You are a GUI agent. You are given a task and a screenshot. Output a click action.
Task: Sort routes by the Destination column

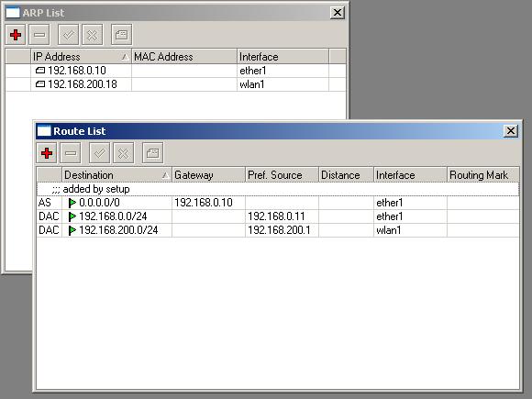coord(116,174)
